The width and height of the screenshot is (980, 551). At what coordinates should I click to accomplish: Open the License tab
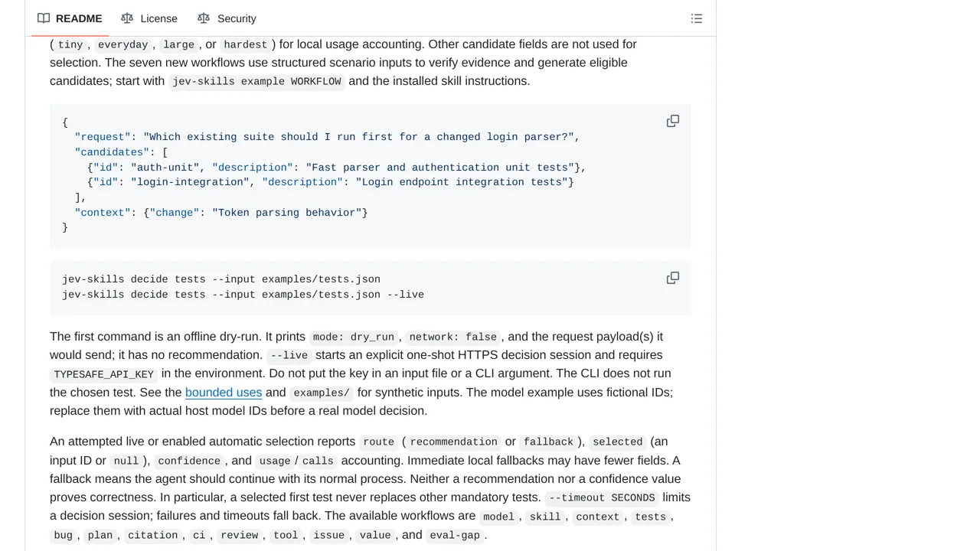click(149, 18)
